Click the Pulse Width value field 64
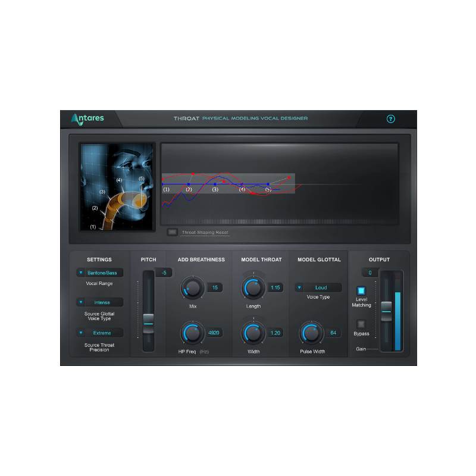The height and width of the screenshot is (476, 476). 333,333
